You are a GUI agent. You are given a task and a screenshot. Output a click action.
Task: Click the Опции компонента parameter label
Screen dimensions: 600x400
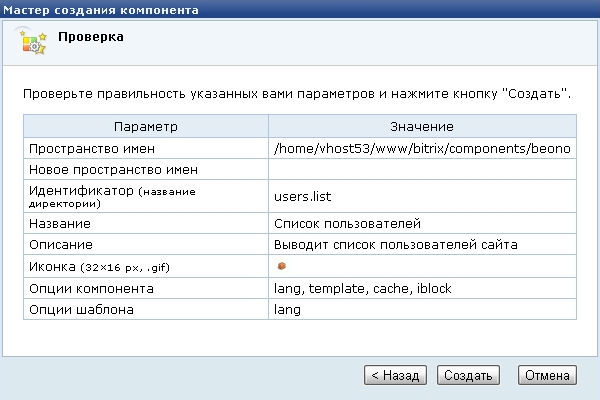pos(91,288)
